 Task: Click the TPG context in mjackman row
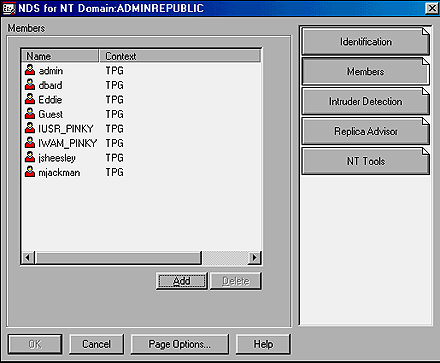115,172
